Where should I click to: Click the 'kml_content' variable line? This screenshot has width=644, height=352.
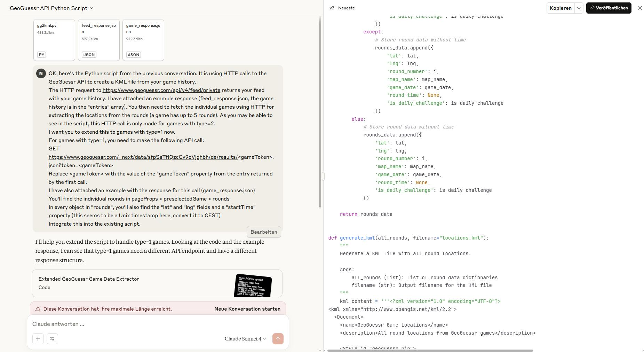tap(420, 301)
